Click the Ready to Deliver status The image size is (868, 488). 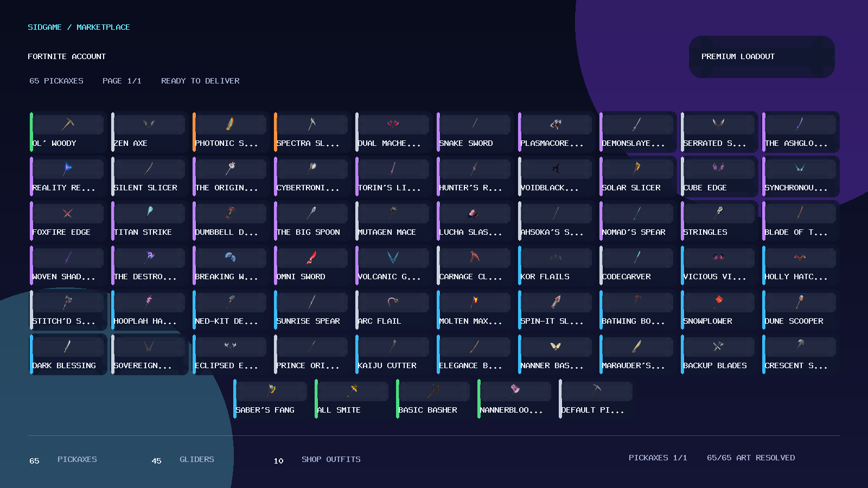(x=200, y=81)
